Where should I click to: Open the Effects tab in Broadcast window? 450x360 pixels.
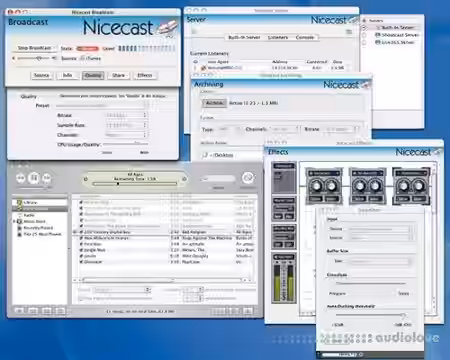click(x=145, y=75)
